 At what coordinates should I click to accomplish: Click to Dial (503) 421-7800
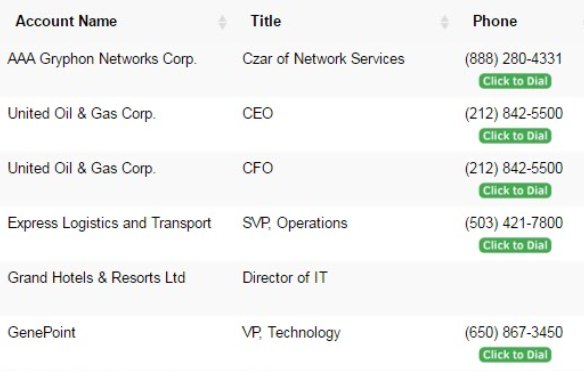(515, 245)
